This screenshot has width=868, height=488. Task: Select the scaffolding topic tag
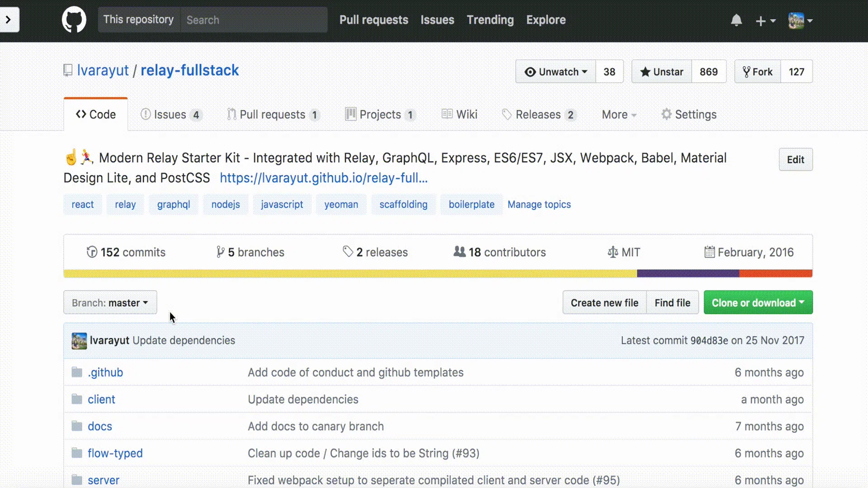[403, 204]
